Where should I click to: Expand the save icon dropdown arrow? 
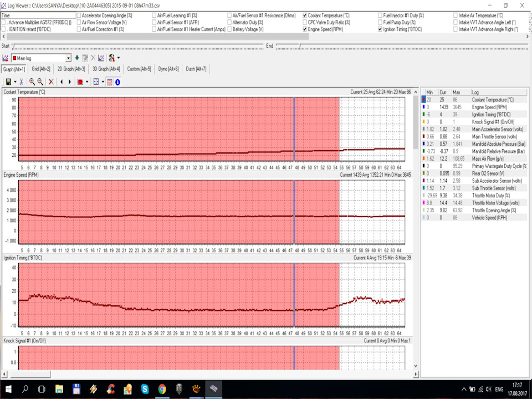(14, 81)
